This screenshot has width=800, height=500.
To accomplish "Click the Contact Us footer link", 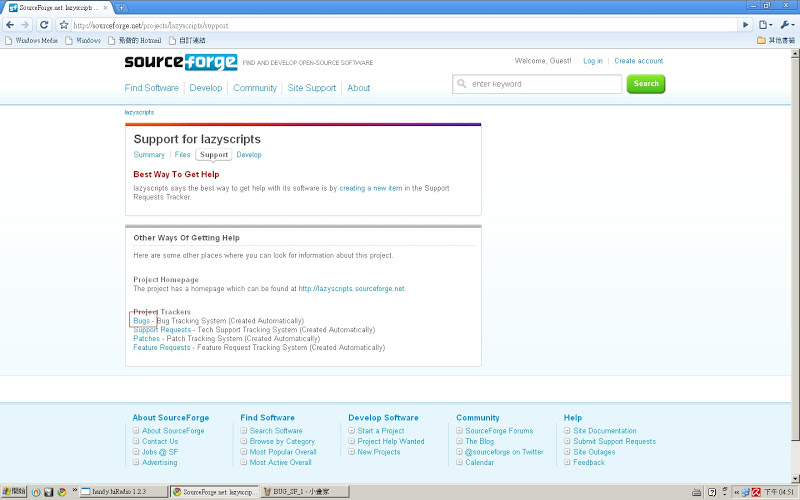I will click(160, 441).
